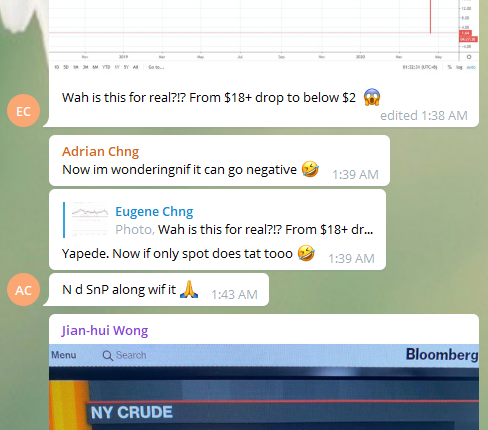Click the laughing emoji after 'go negative'
488x430 pixels.
tap(310, 169)
